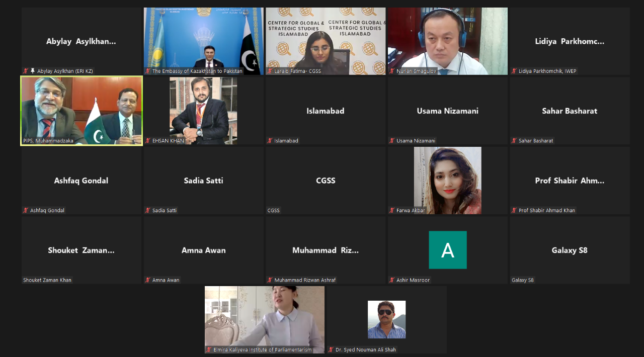Select the PIPS, Muhammadzaka active speaker video

82,111
